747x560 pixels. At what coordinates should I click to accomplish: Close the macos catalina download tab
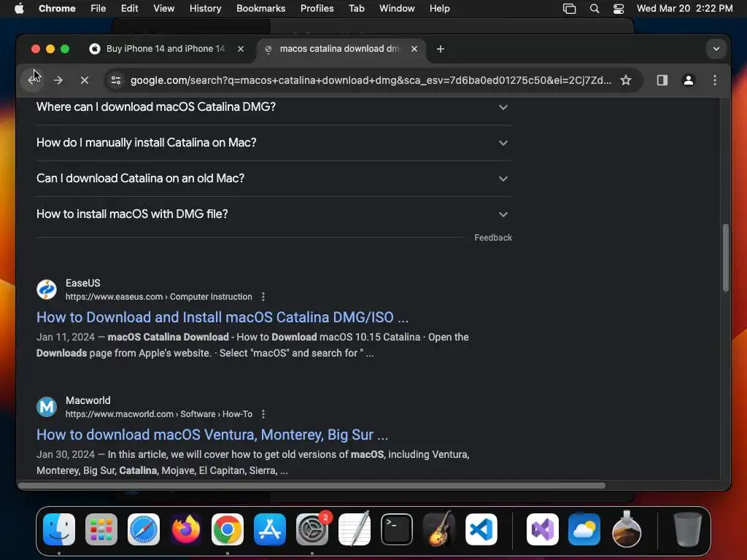414,49
